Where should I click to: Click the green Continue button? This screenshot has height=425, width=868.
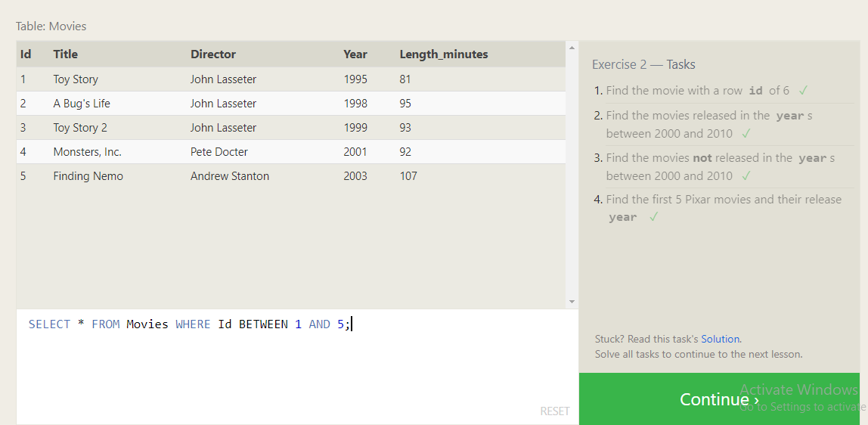[719, 399]
